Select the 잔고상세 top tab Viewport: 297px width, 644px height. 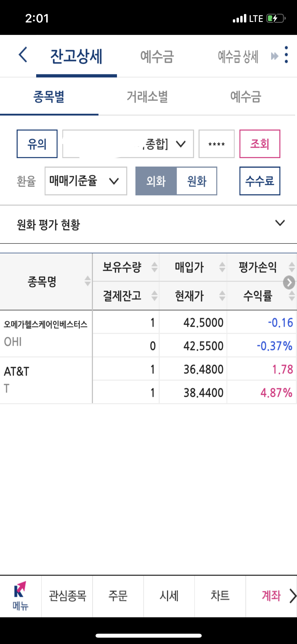[x=76, y=56]
